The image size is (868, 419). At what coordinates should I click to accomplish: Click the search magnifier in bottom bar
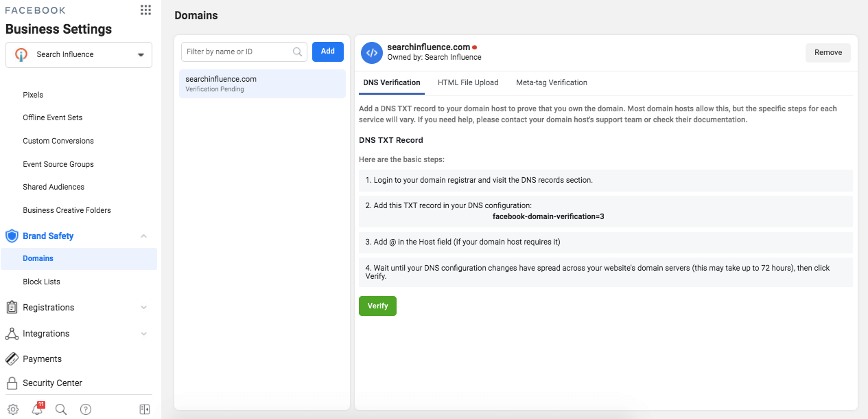point(61,409)
